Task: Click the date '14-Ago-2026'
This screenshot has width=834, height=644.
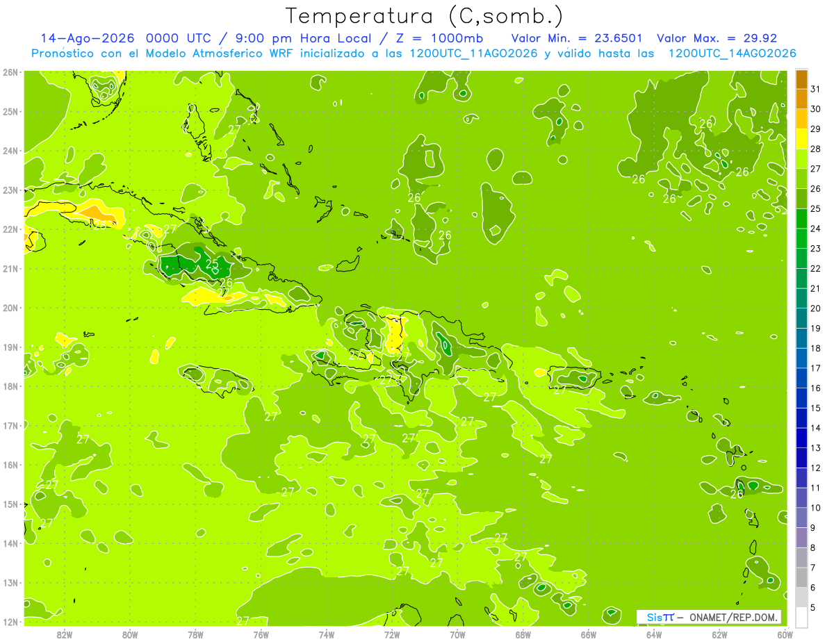Action: [x=86, y=38]
